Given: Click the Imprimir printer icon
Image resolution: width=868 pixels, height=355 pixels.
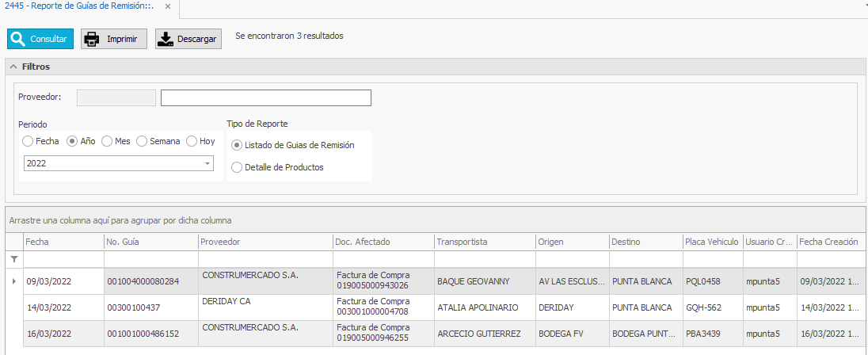Looking at the screenshot, I should 92,39.
